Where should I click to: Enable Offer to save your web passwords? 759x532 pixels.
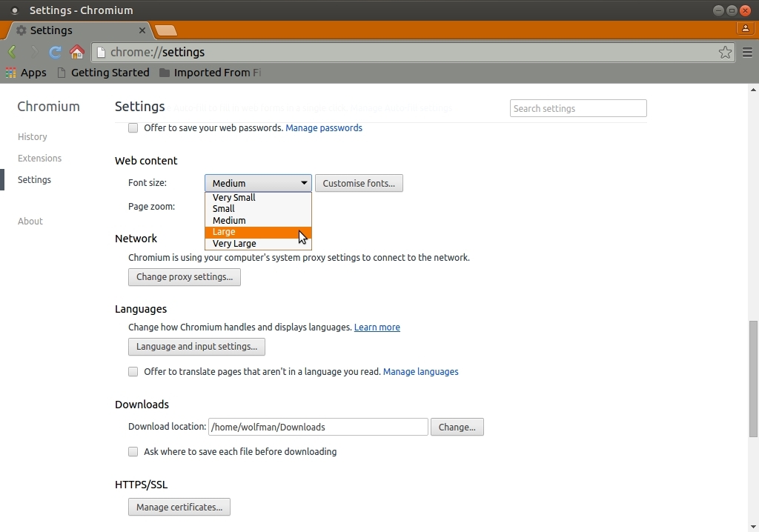(133, 128)
